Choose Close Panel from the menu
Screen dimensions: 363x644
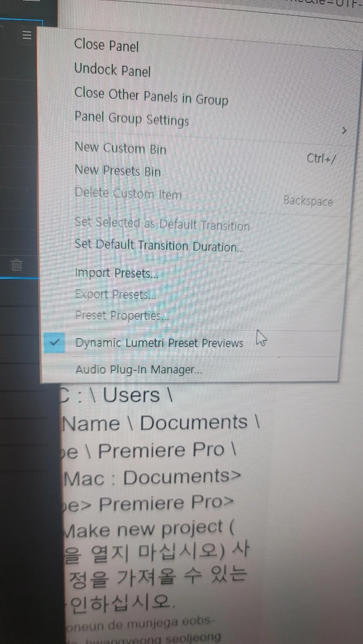click(x=107, y=45)
